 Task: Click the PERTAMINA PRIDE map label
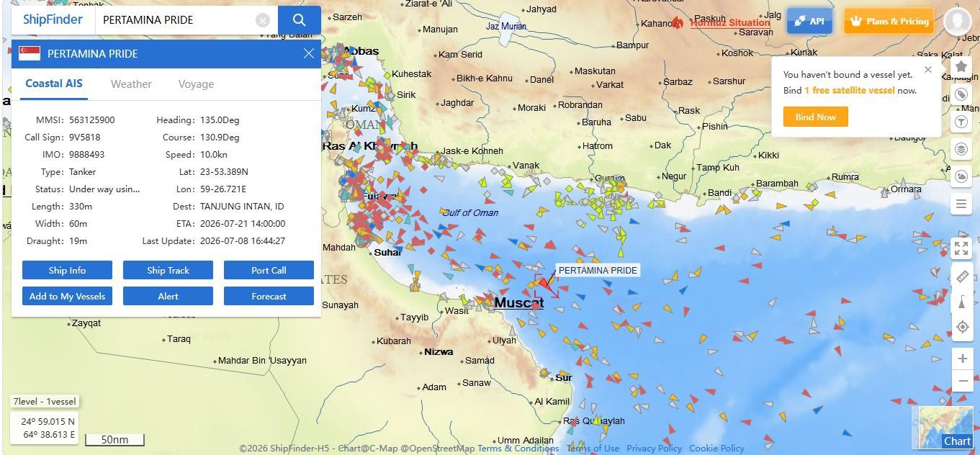598,271
